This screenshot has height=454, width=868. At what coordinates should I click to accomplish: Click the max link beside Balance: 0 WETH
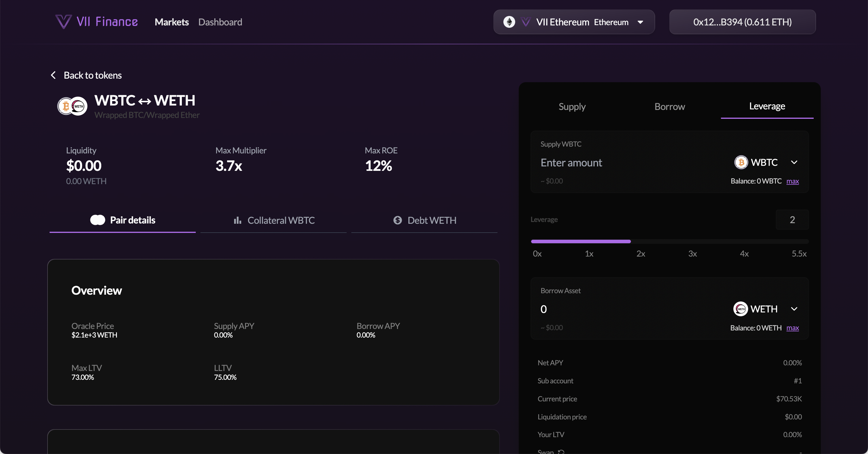(x=792, y=328)
